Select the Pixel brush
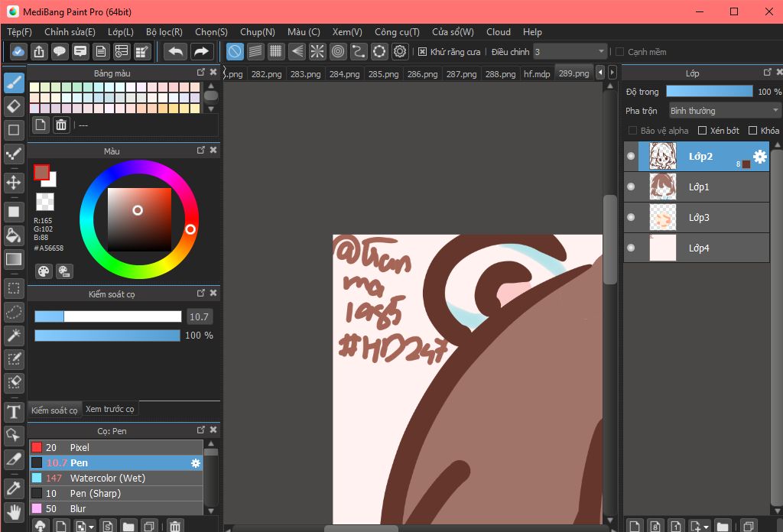Screen dimensions: 783x532 coord(116,447)
